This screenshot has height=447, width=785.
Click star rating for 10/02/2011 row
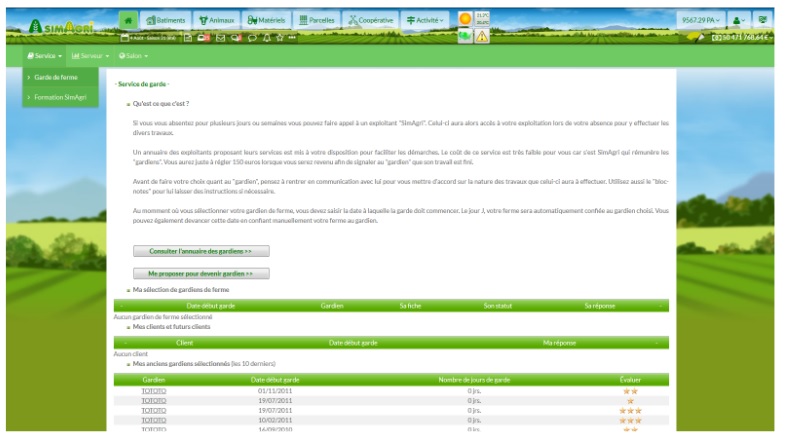[x=630, y=419]
